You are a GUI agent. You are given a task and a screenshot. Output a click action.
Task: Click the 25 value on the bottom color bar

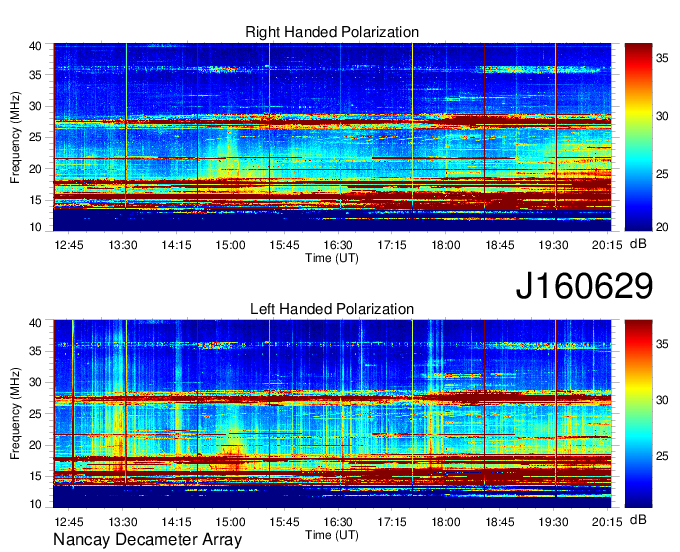pyautogui.click(x=662, y=456)
